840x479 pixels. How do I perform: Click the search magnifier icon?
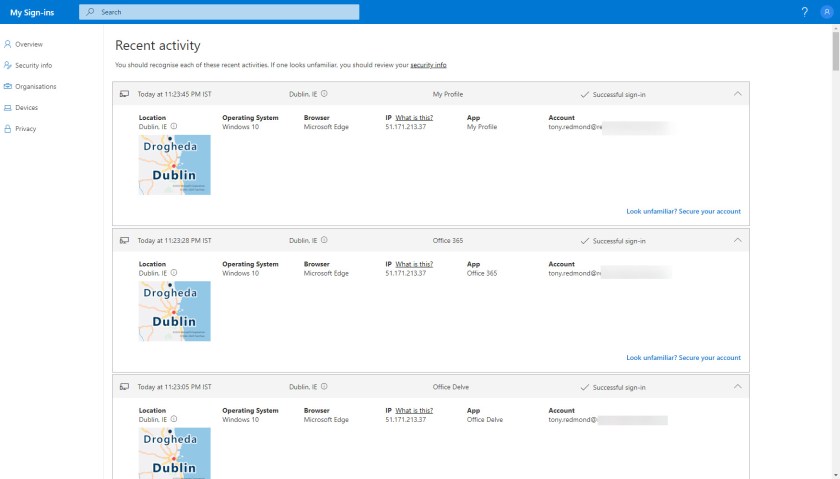click(x=90, y=12)
